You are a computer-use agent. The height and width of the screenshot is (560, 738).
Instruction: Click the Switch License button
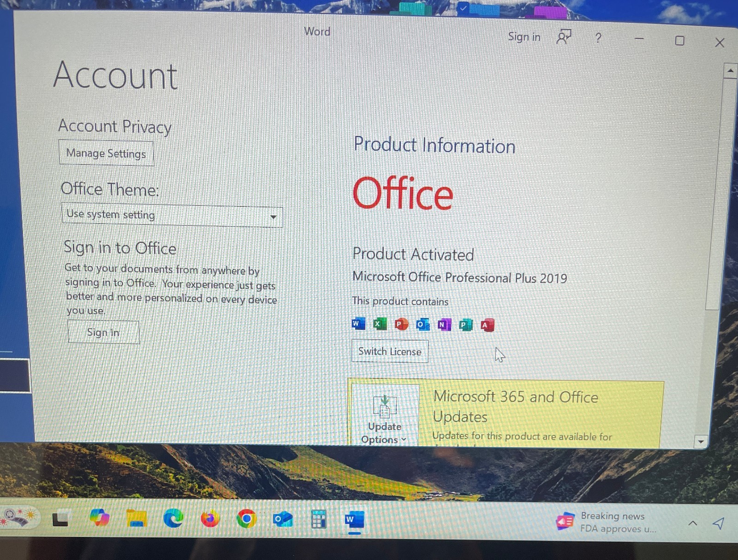point(390,351)
